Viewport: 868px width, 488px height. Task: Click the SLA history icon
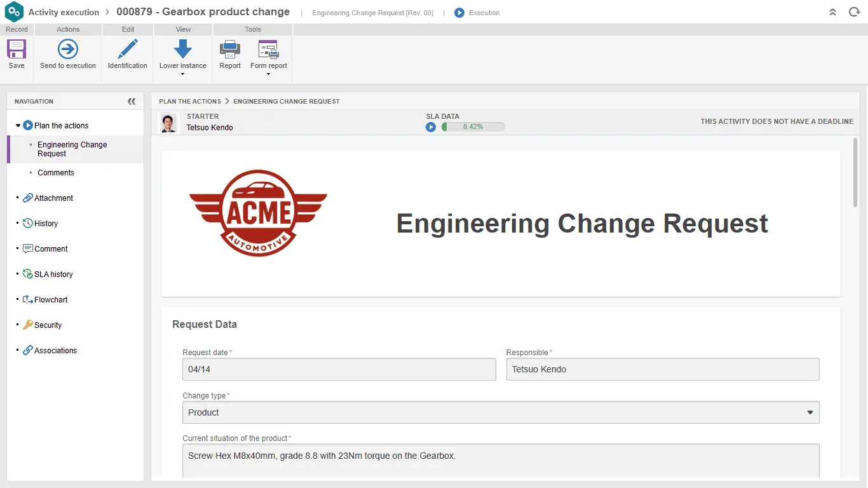[28, 274]
